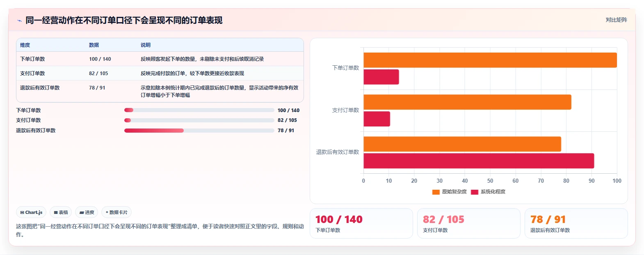Open the 82 / 105 支付订单数 card

point(469,223)
